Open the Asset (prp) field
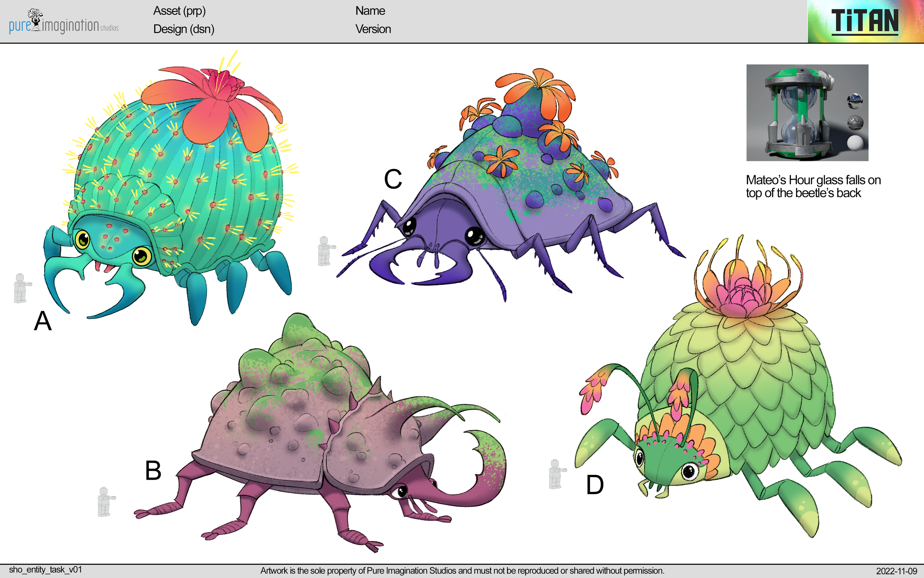The image size is (924, 578). (x=180, y=11)
